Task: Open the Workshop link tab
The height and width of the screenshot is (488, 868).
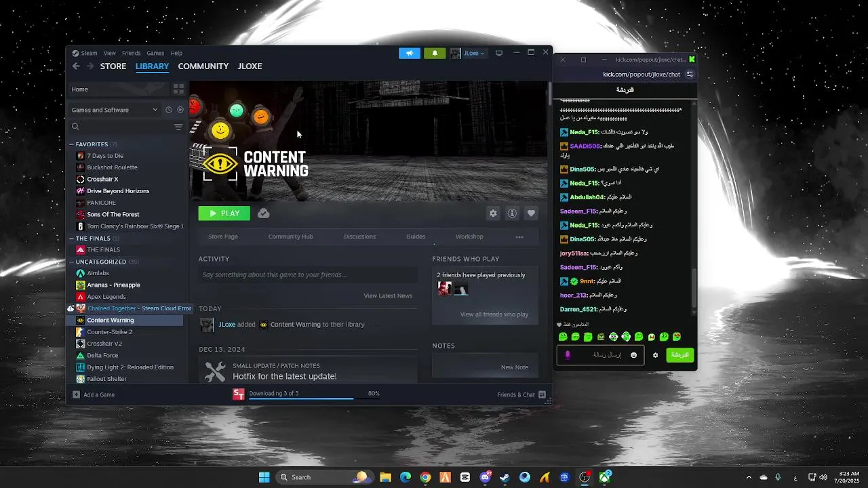Action: point(469,237)
